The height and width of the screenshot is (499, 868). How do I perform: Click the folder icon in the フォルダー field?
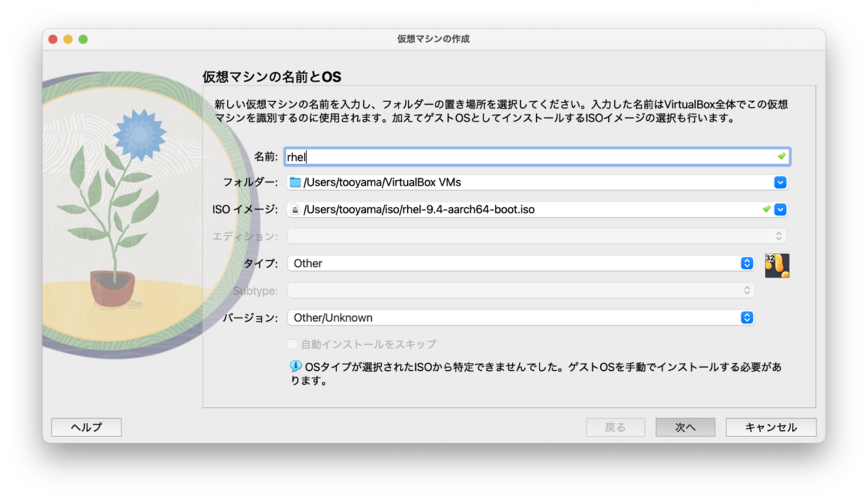tap(295, 182)
